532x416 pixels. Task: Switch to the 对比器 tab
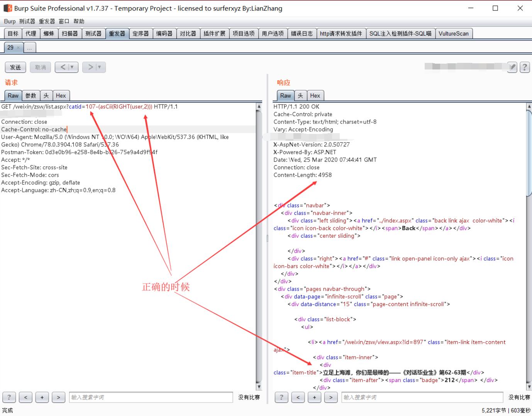pyautogui.click(x=188, y=34)
